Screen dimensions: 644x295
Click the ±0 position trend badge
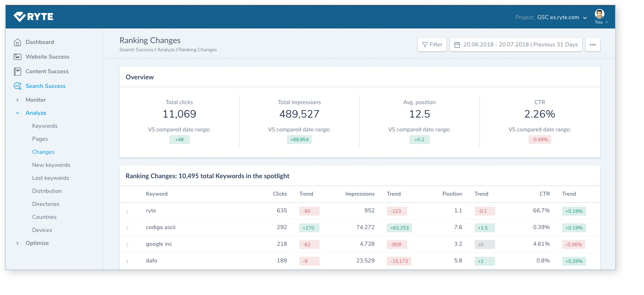(484, 245)
